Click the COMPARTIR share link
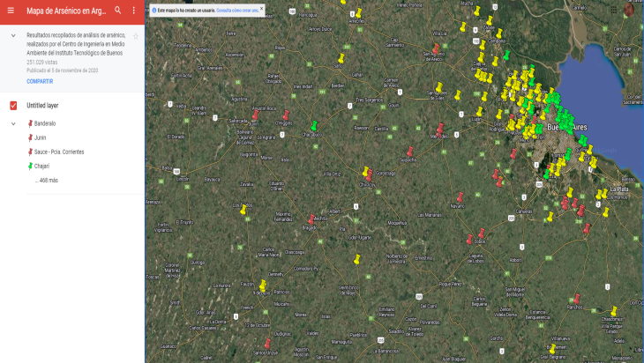The image size is (644, 363). pos(40,81)
